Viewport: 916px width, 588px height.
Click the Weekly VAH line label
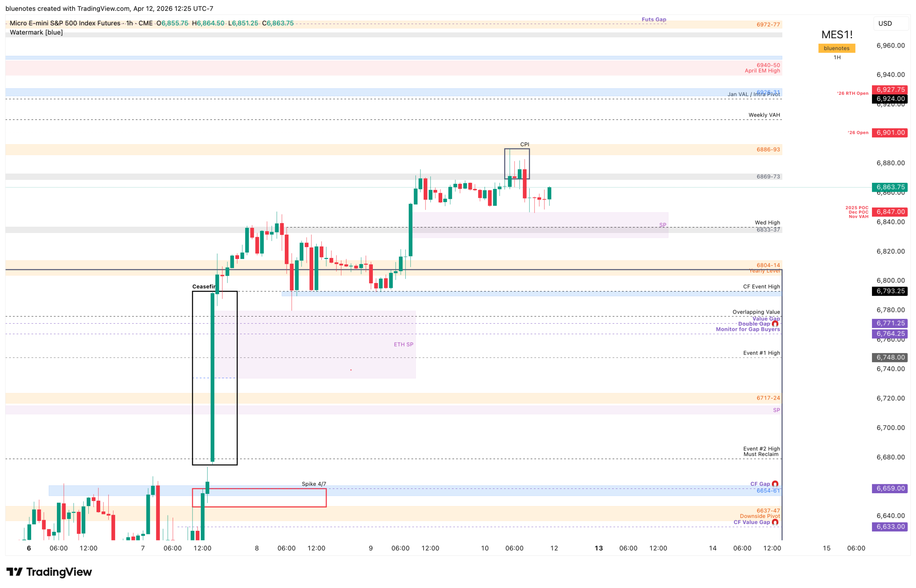pyautogui.click(x=764, y=115)
